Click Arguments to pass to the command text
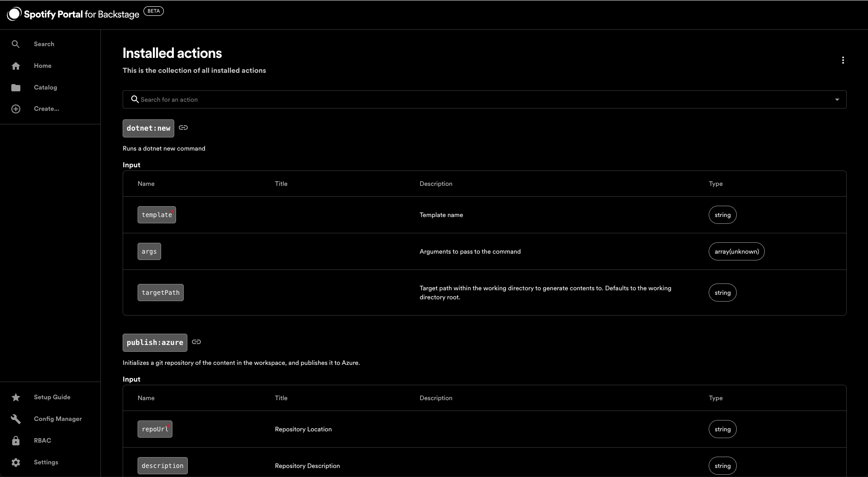 [x=470, y=251]
